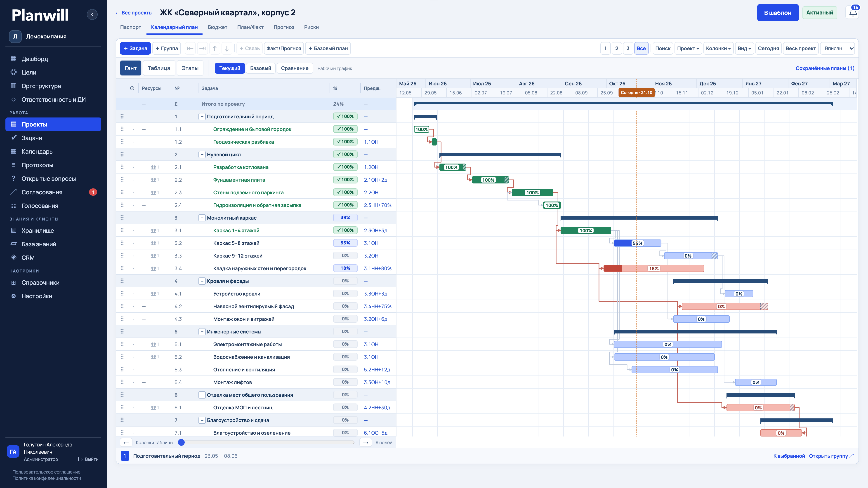868x488 pixels.
Task: Open Дашборд from the sidebar
Action: pos(53,59)
